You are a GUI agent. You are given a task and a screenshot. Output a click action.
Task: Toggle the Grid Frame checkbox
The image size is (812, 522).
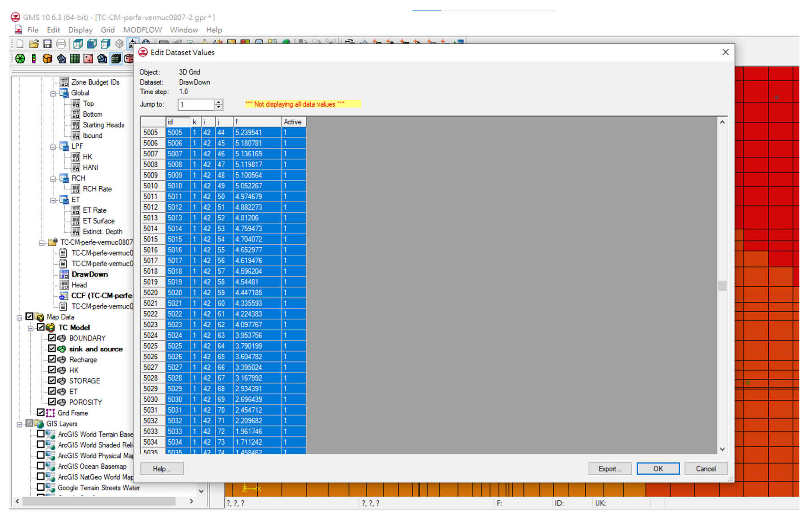(x=41, y=413)
